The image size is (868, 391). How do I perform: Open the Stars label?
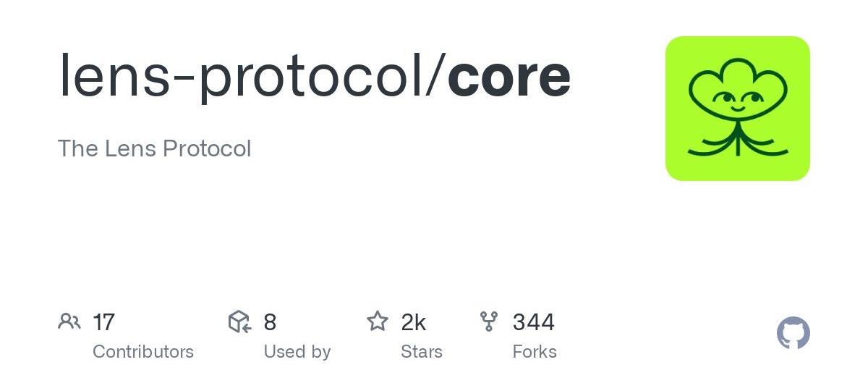coord(422,352)
